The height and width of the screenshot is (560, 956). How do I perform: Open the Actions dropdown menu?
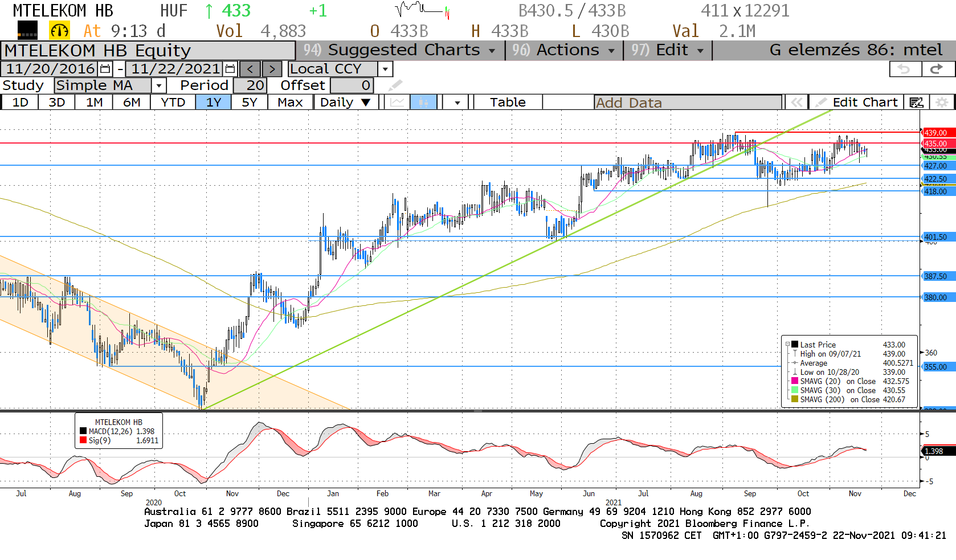pos(564,50)
